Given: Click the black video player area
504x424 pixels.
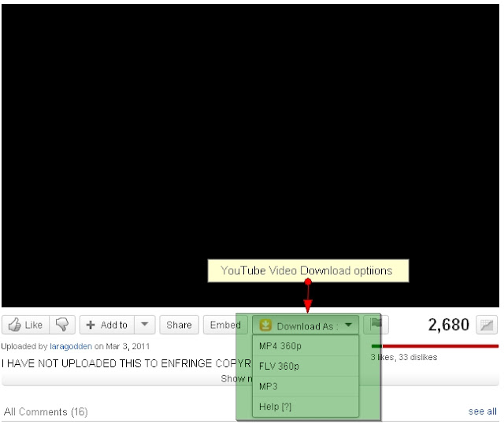Looking at the screenshot, I should point(250,155).
